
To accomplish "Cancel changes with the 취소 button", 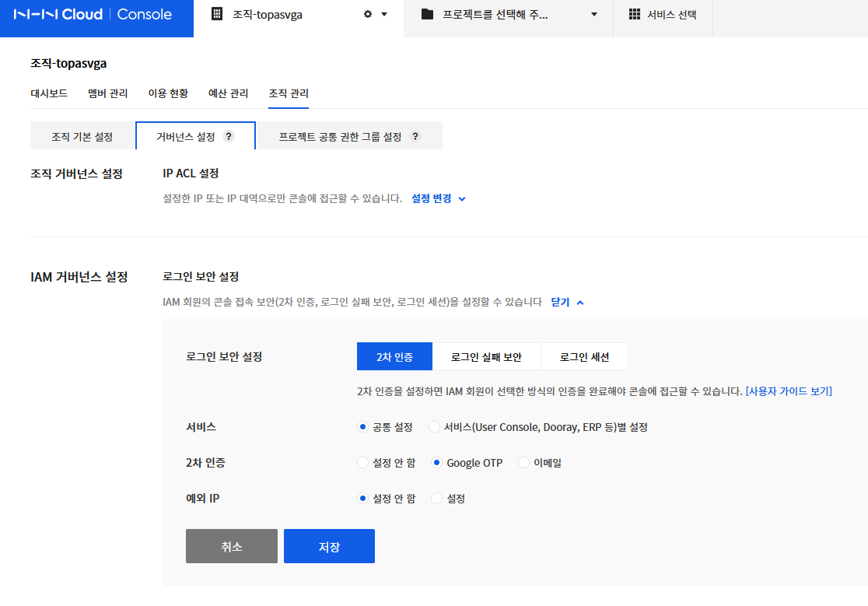I will tap(231, 546).
